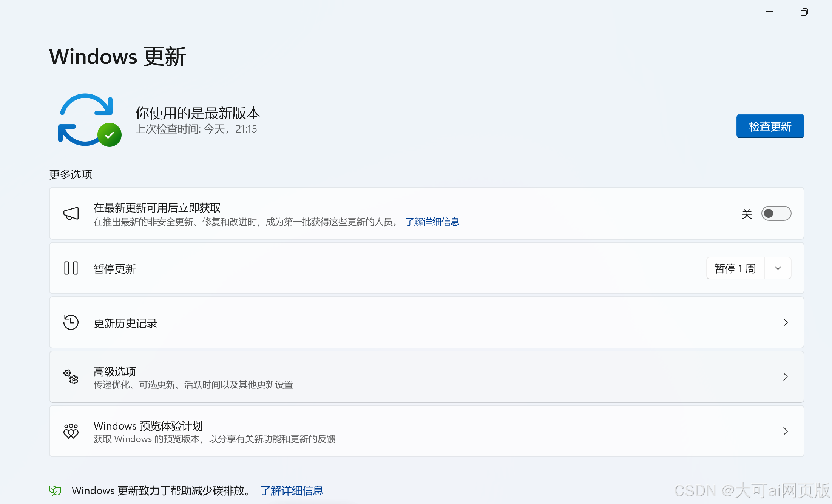832x504 pixels.
Task: Click the 检查更新 button
Action: tap(770, 126)
